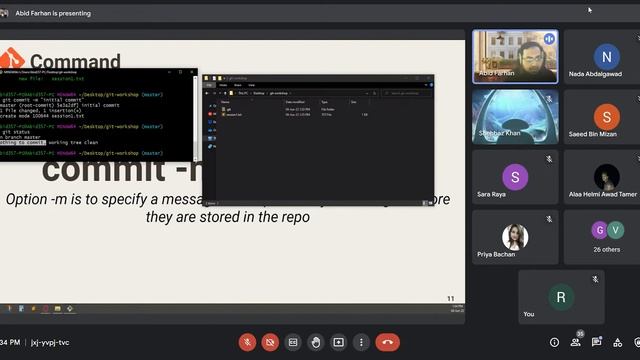This screenshot has height=360, width=640.
Task: Click the File Explorer search box
Action: 407,93
